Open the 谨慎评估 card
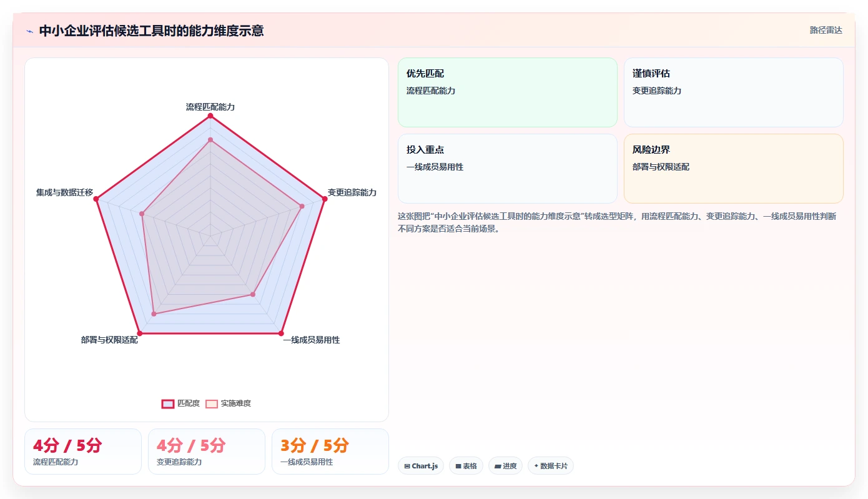This screenshot has width=868, height=499. click(x=734, y=92)
